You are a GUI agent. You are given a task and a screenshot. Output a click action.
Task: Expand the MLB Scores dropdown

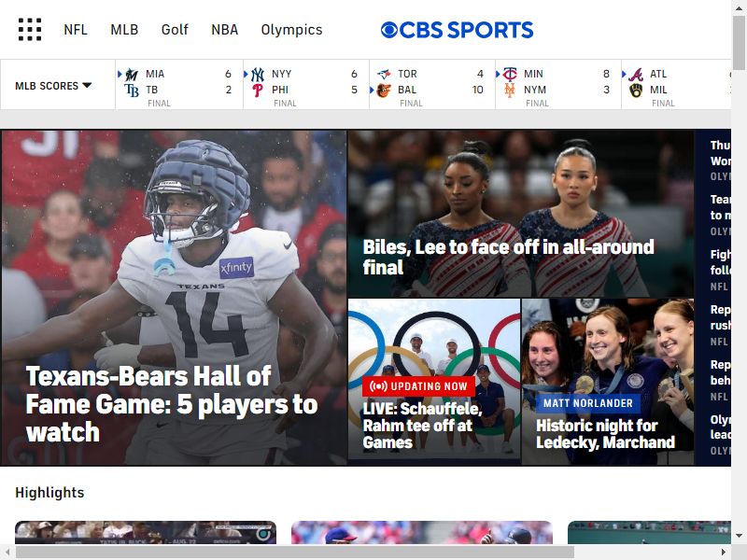(x=53, y=86)
